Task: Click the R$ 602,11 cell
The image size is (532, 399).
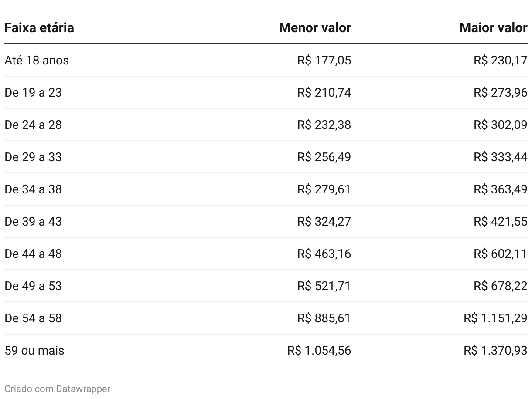Action: [x=500, y=254]
